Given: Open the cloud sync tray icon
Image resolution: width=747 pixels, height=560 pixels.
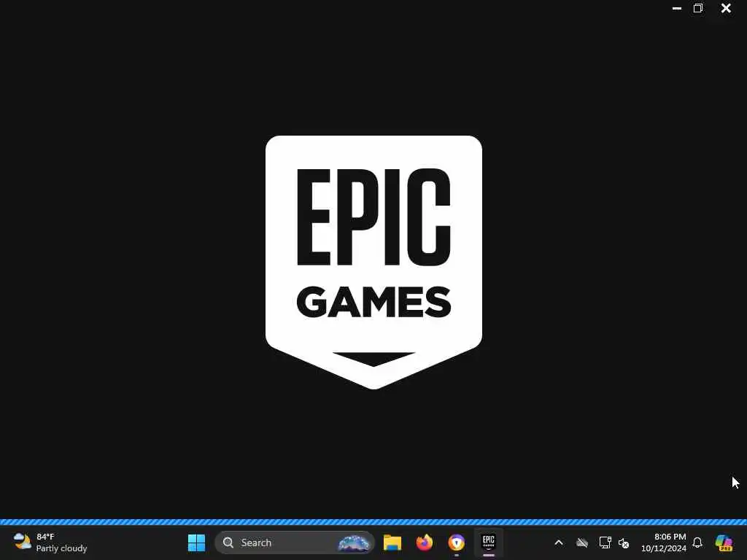Looking at the screenshot, I should click(581, 542).
